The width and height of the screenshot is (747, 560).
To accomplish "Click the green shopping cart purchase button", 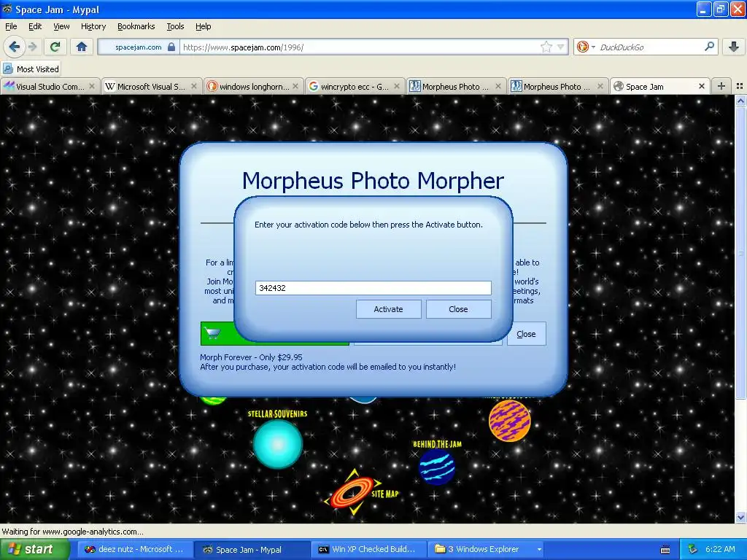I will [x=217, y=333].
